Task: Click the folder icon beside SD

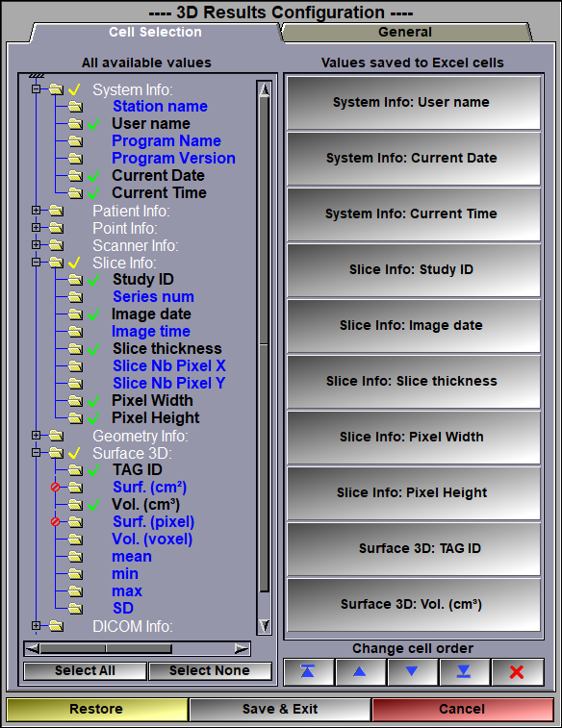Action: (x=75, y=608)
